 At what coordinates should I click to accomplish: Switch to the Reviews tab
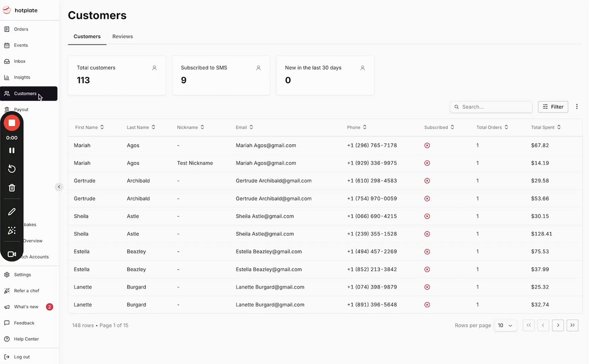point(122,36)
